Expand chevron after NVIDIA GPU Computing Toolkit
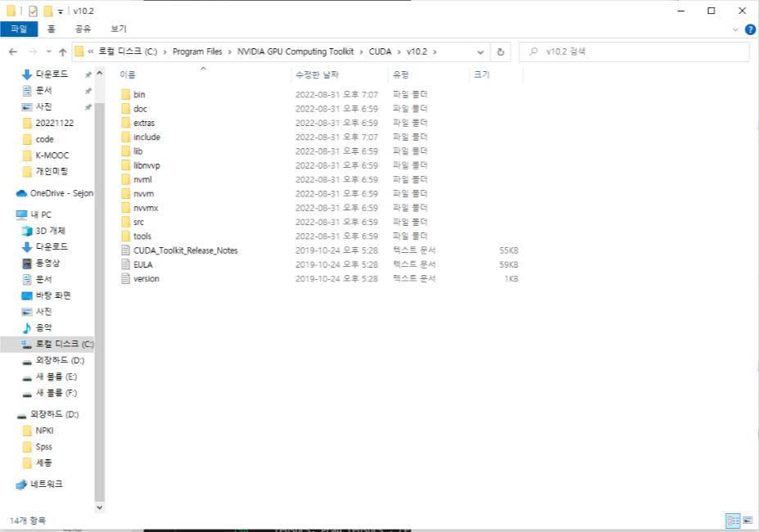The width and height of the screenshot is (759, 532). click(x=361, y=52)
